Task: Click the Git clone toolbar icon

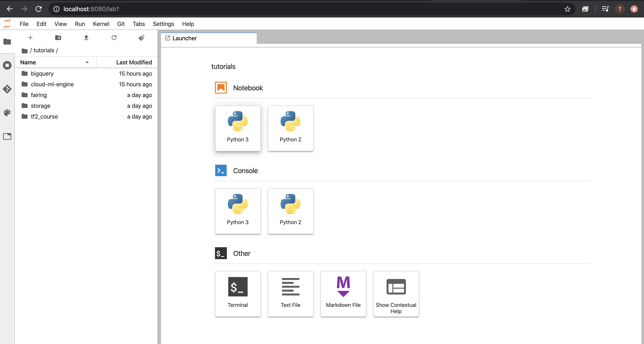Action: click(x=142, y=38)
